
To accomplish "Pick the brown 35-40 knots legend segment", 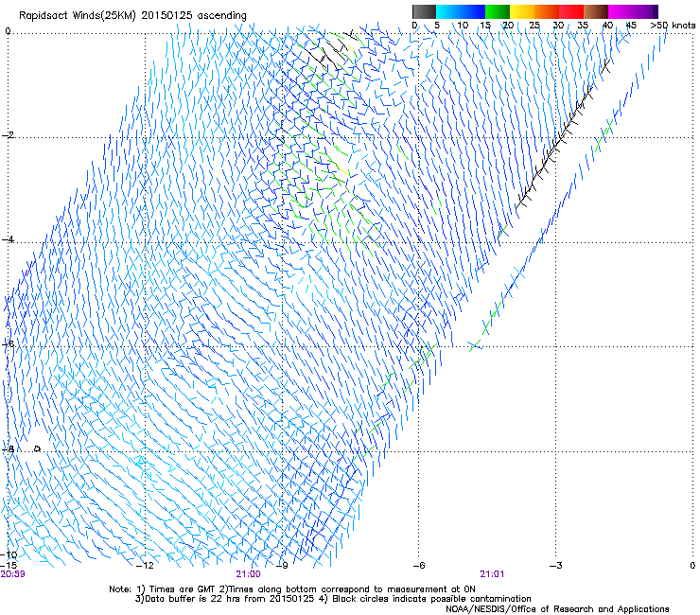I will coord(596,11).
